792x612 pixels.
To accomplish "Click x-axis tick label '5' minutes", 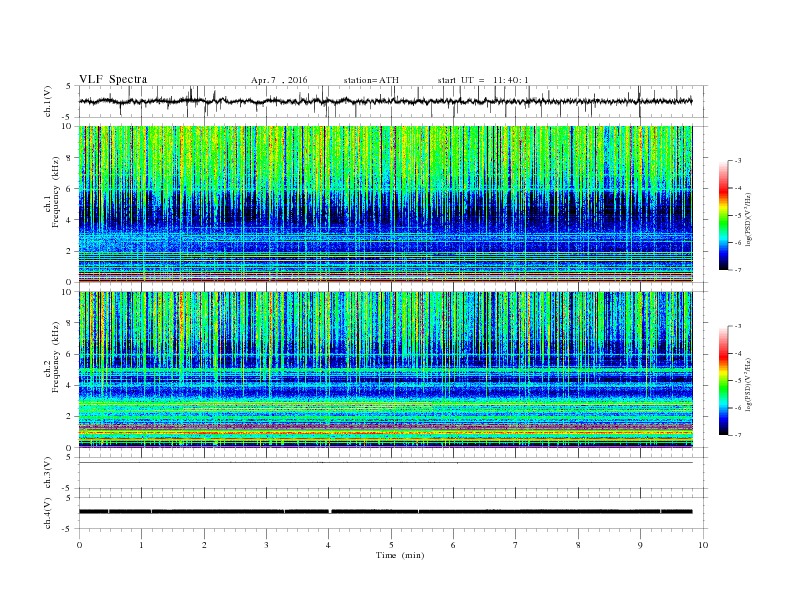I will click(x=391, y=545).
